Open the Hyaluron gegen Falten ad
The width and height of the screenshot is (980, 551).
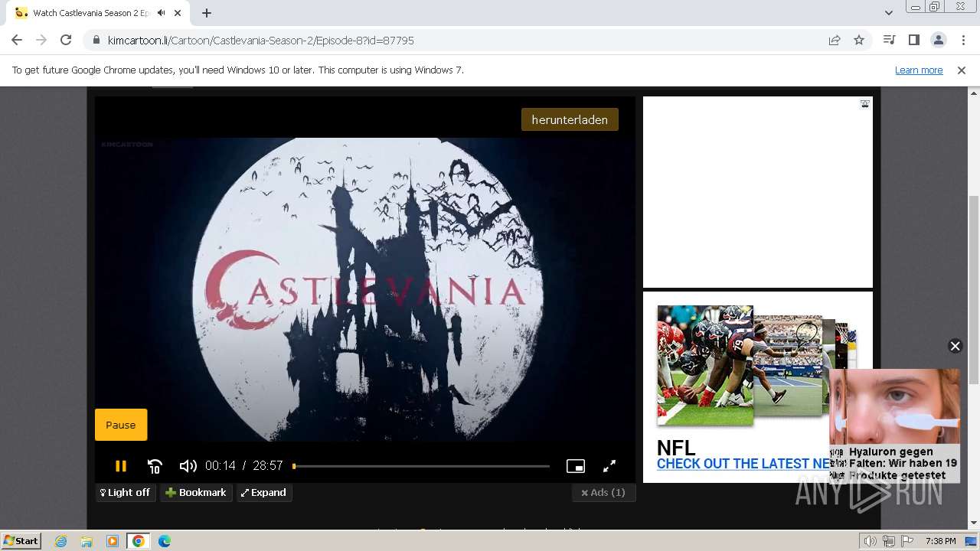coord(894,425)
